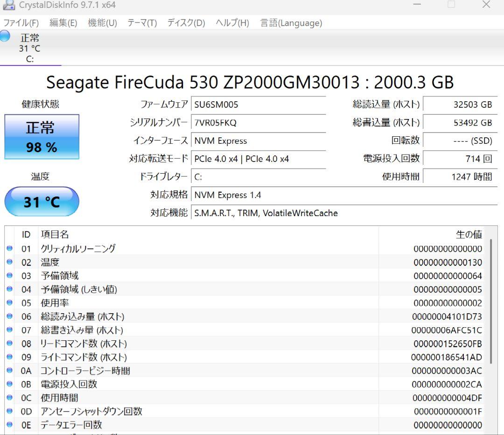
Task: Click the blue health circle above 正常
Action: [x=5, y=35]
